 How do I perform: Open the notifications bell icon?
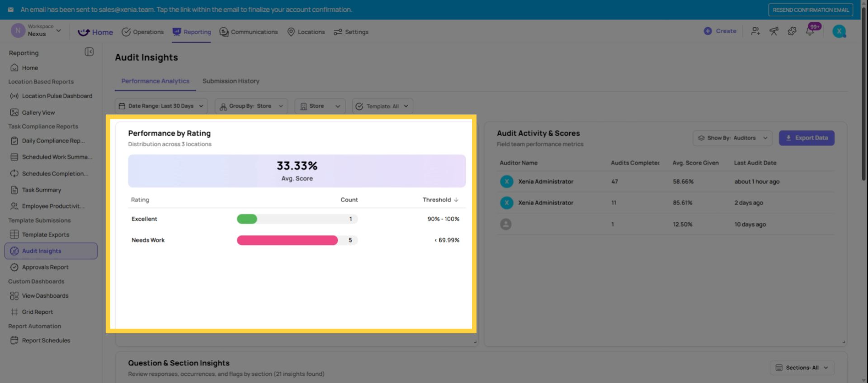(x=810, y=31)
